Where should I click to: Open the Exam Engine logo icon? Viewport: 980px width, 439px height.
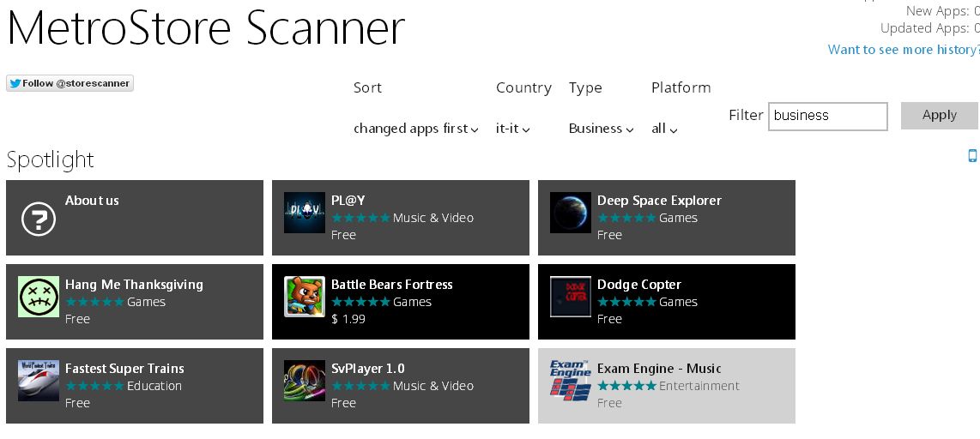(x=570, y=381)
